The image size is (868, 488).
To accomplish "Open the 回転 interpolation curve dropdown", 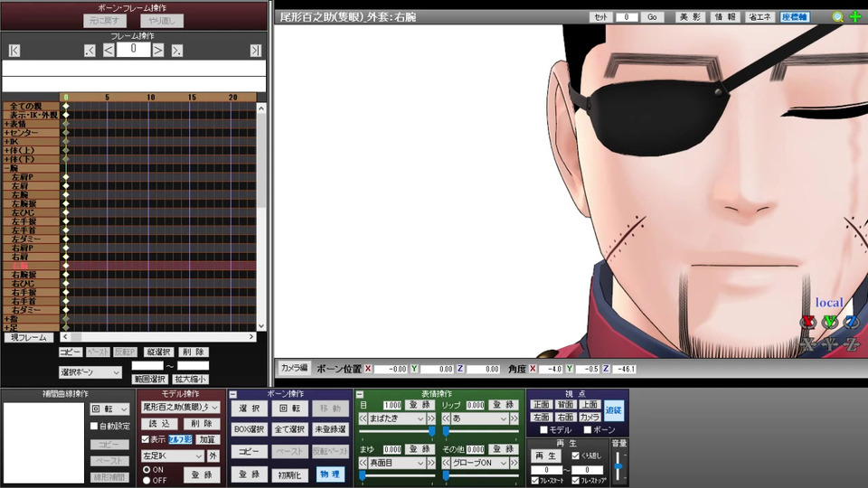I will pos(109,408).
